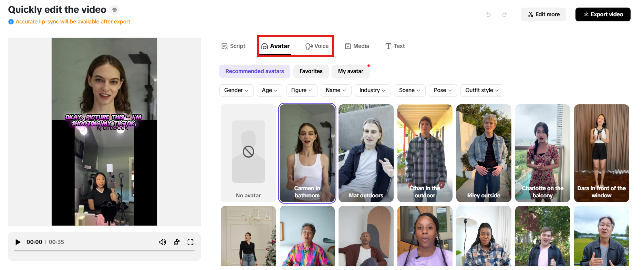Select woman in purple top avatar
Image resolution: width=644 pixels, height=270 pixels.
(x=425, y=236)
